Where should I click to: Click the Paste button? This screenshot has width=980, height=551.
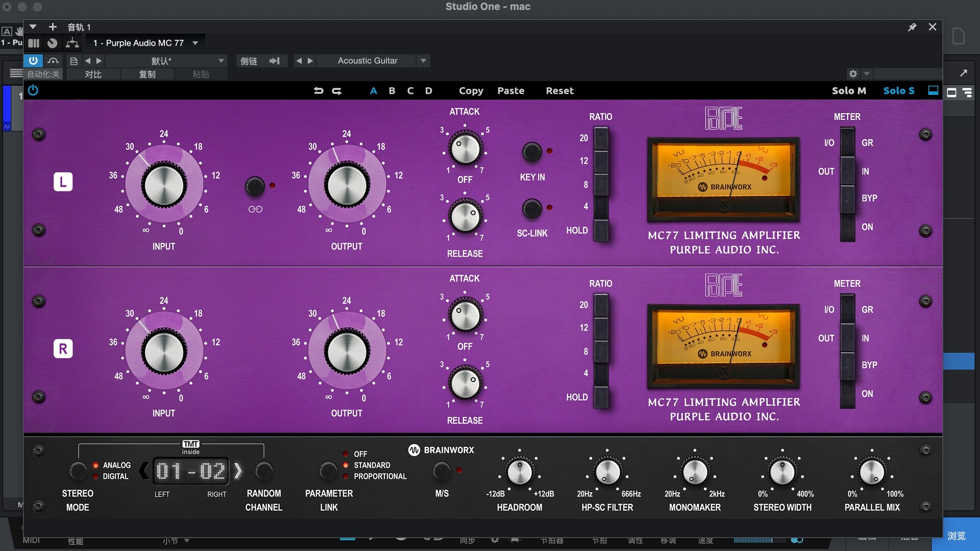511,91
